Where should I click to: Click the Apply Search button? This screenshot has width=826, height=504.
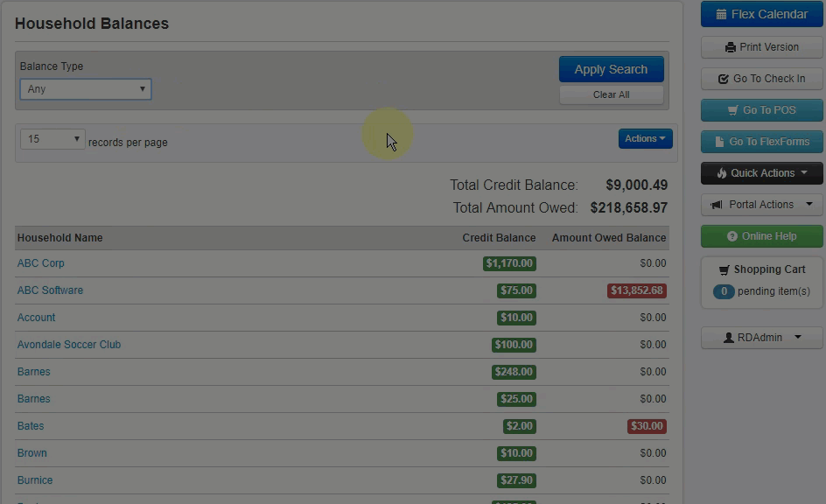click(611, 70)
